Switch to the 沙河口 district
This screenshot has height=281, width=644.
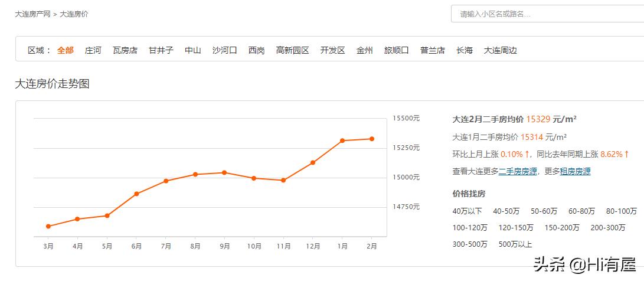(x=224, y=50)
